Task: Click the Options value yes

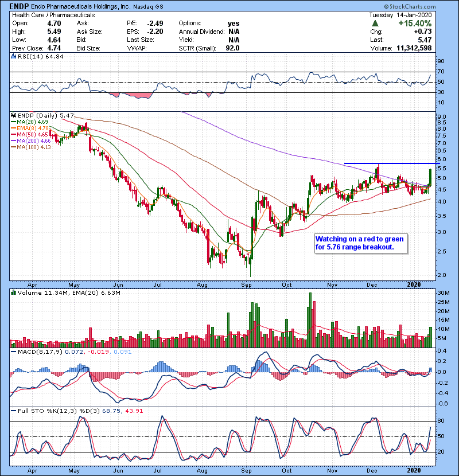Action: [234, 24]
